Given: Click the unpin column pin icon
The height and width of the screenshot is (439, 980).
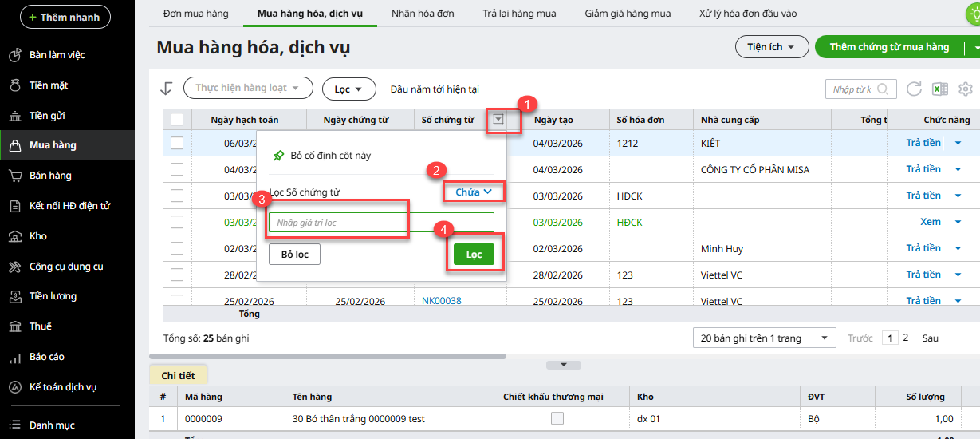Looking at the screenshot, I should (278, 156).
